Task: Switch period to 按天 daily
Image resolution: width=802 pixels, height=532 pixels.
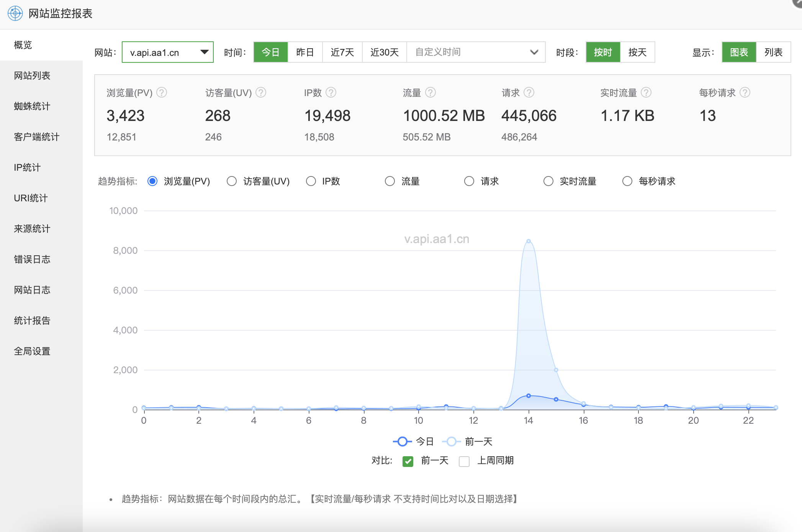Action: click(x=638, y=52)
